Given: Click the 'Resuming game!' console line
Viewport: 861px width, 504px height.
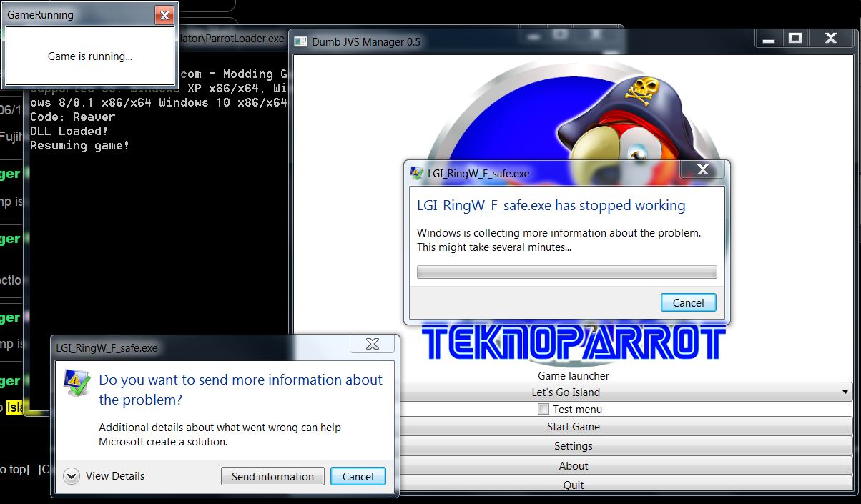Looking at the screenshot, I should pos(80,145).
